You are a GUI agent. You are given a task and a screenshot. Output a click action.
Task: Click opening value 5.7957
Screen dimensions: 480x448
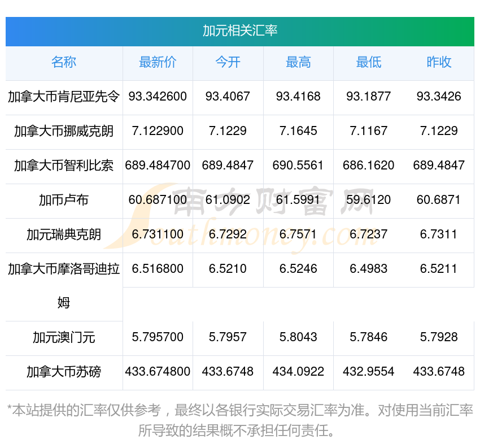[x=228, y=337]
